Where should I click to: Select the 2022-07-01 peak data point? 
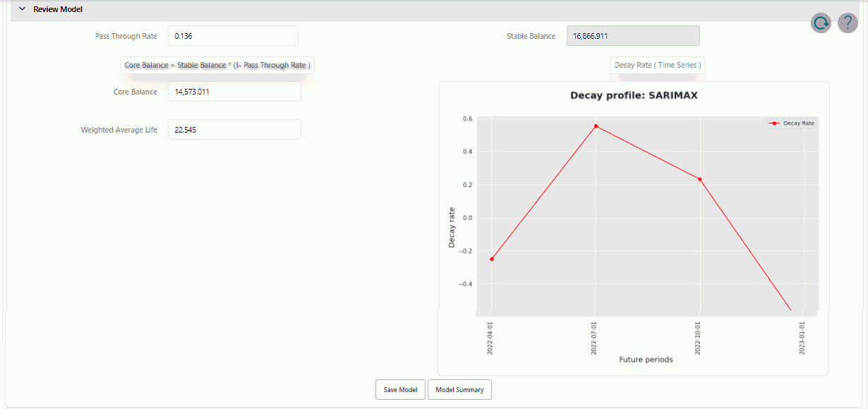pos(596,126)
